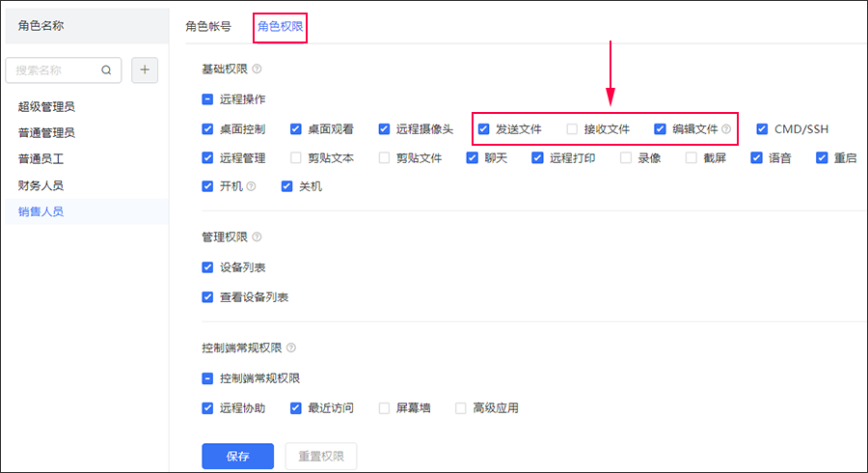Enable the 接收文件 checkbox
Image resolution: width=868 pixels, height=473 pixels.
point(573,128)
